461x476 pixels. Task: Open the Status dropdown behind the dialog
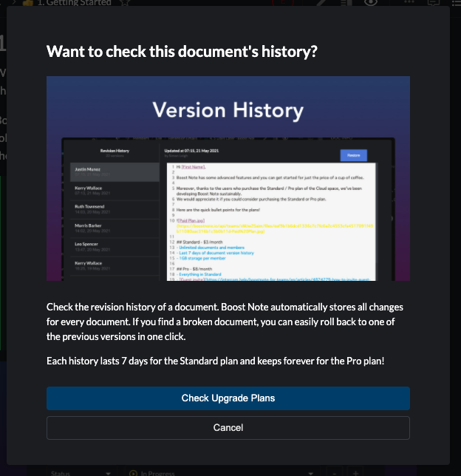point(81,472)
